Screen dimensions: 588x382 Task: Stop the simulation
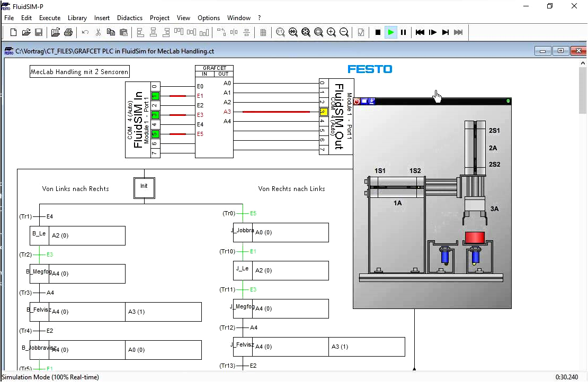378,33
